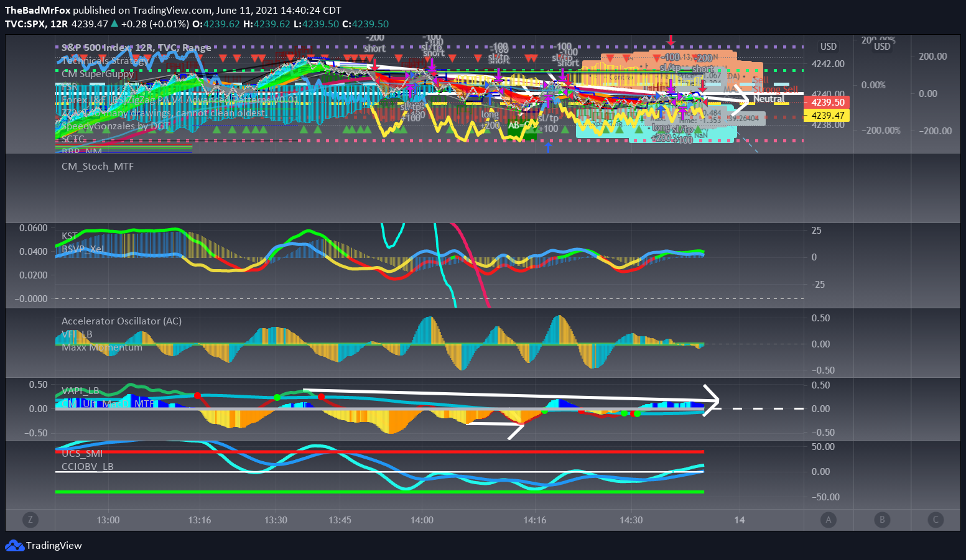Click the SCTC indicator label
The height and width of the screenshot is (560, 966).
pyautogui.click(x=73, y=139)
